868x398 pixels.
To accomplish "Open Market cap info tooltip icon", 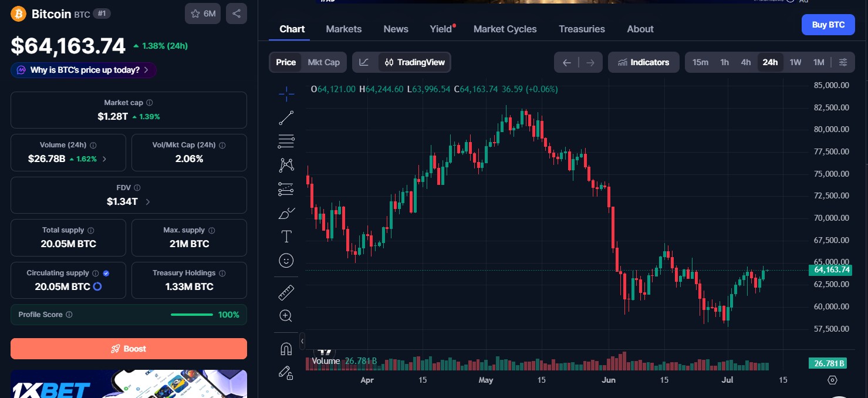I will [x=150, y=103].
